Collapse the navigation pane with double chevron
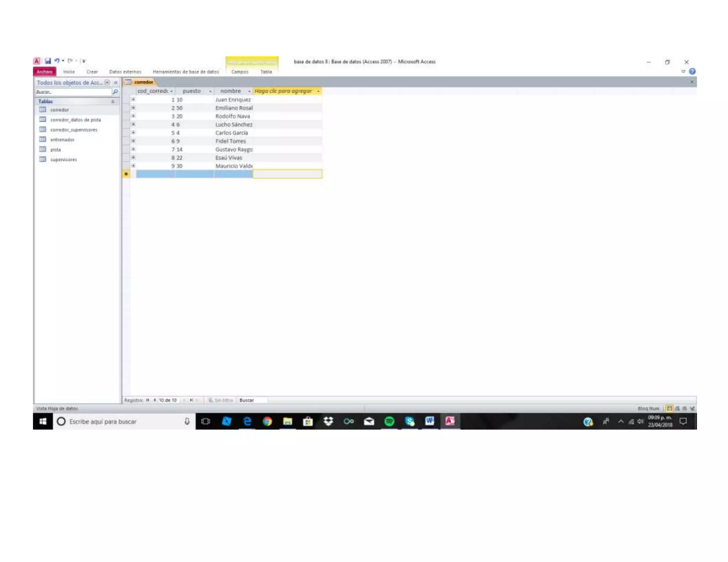The width and height of the screenshot is (728, 562). pos(116,82)
